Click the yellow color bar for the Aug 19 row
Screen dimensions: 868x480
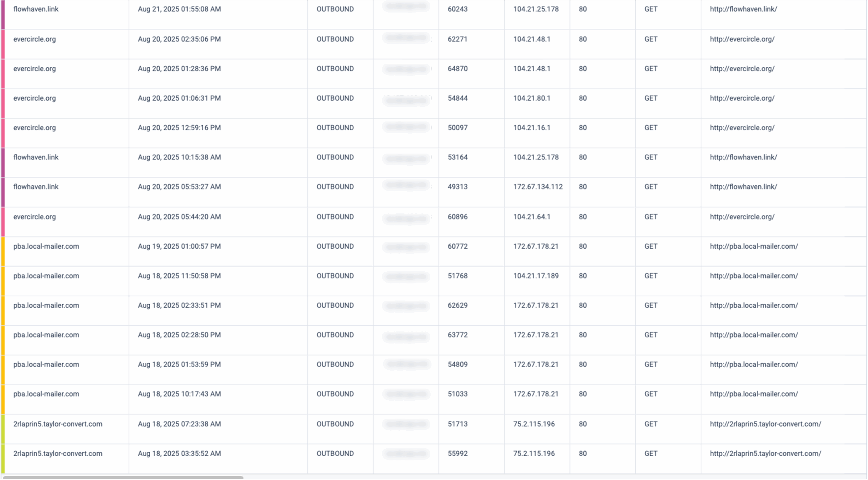tap(3, 251)
